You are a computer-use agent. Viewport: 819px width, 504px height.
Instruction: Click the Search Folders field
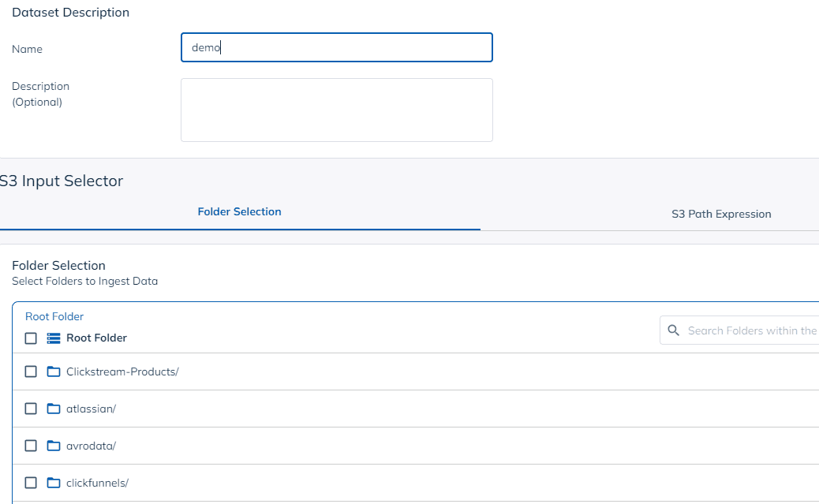(x=750, y=330)
